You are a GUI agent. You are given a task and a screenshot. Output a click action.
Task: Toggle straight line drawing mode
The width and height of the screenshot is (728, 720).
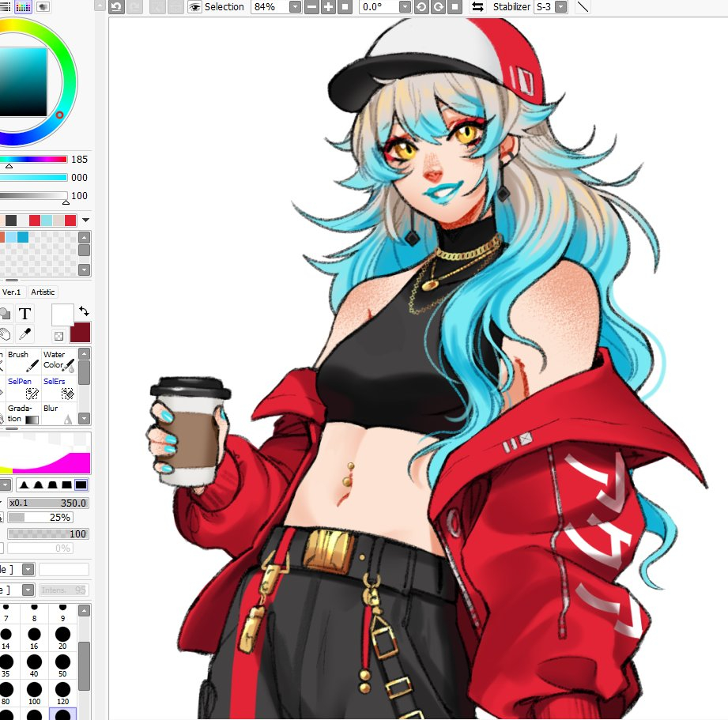pyautogui.click(x=583, y=7)
